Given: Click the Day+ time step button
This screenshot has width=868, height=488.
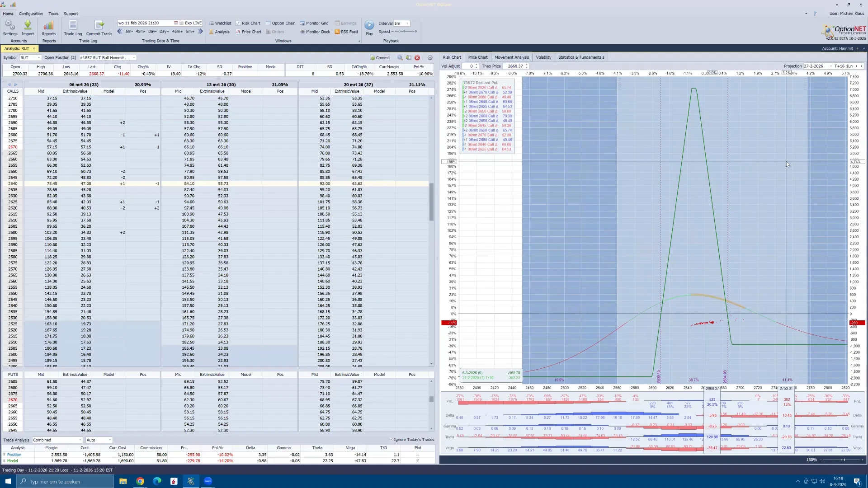Looking at the screenshot, I should pos(164,32).
